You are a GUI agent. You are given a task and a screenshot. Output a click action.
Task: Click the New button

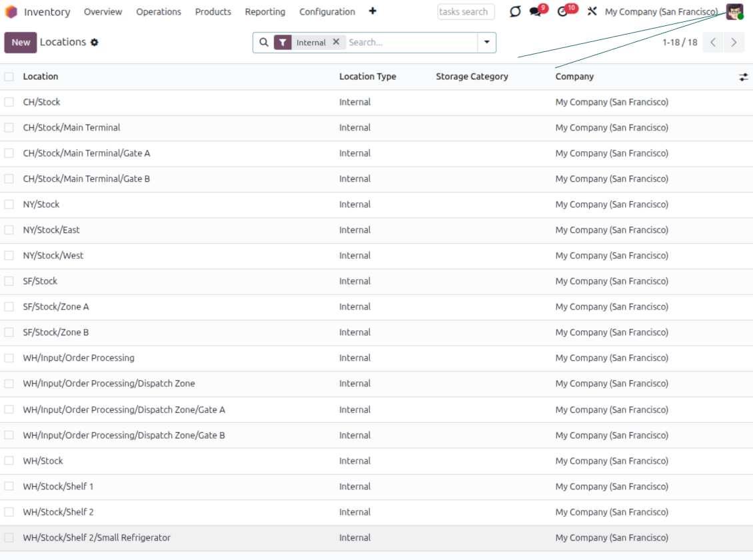click(21, 42)
